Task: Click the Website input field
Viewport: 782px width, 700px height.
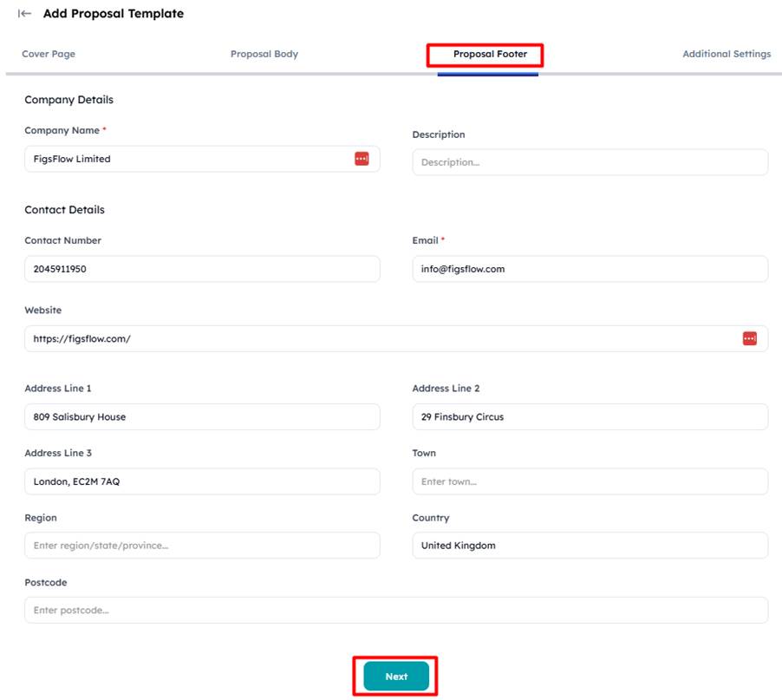Action: click(x=396, y=339)
